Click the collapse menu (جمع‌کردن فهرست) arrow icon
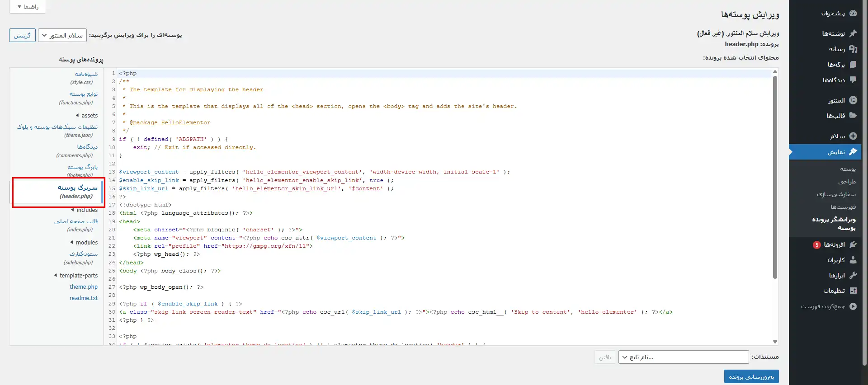 (853, 306)
